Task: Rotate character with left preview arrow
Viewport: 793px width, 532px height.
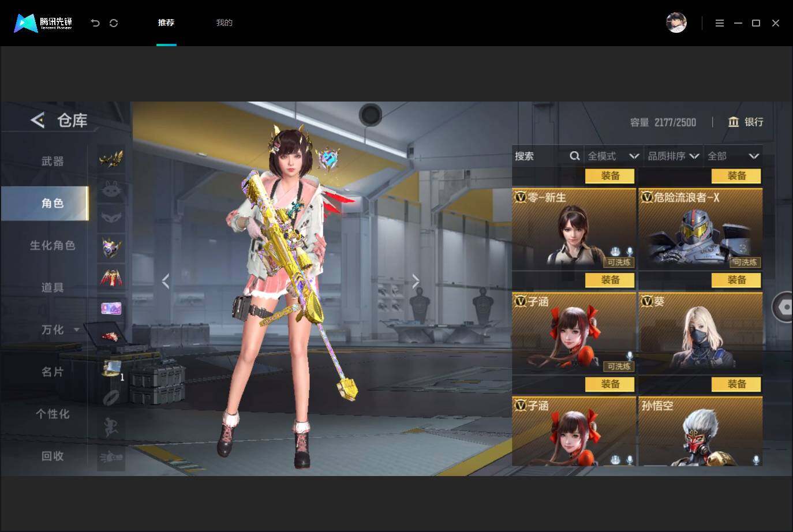Action: tap(166, 281)
